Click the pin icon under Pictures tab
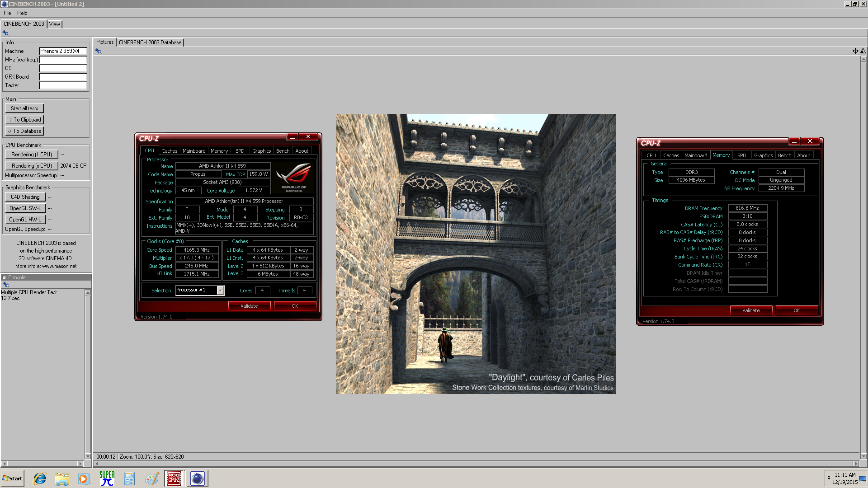 click(98, 51)
